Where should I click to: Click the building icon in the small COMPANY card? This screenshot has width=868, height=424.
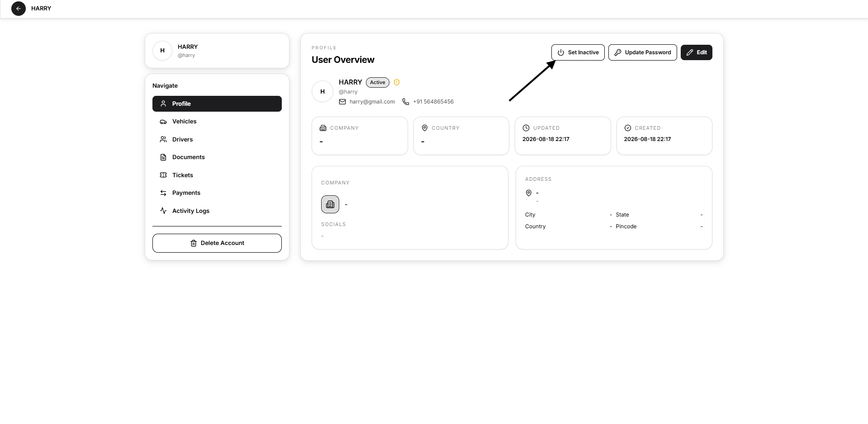click(x=323, y=128)
